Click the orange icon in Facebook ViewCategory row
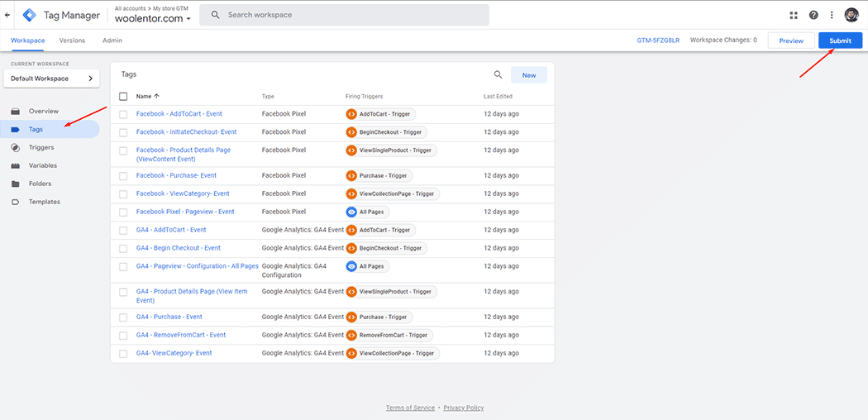Viewport: 868px width, 420px height. 351,193
